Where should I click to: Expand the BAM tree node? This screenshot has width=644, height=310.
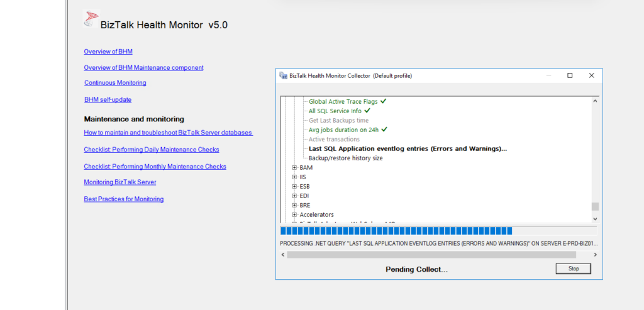pyautogui.click(x=294, y=167)
